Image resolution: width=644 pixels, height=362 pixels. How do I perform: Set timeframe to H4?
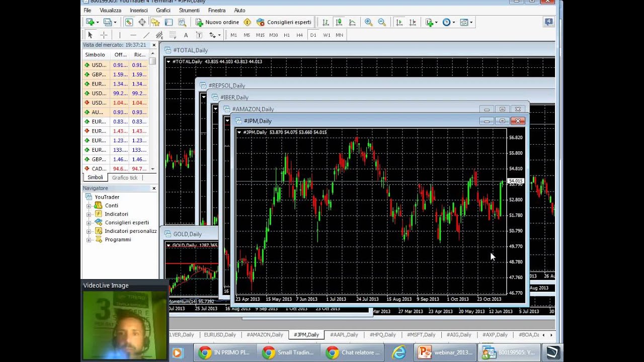300,35
